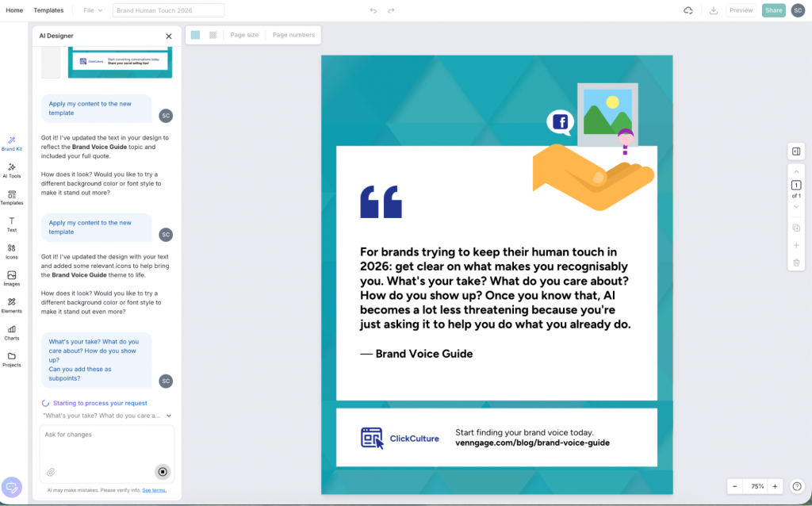The image size is (812, 506).
Task: Expand the processing request details chevron
Action: pos(169,416)
